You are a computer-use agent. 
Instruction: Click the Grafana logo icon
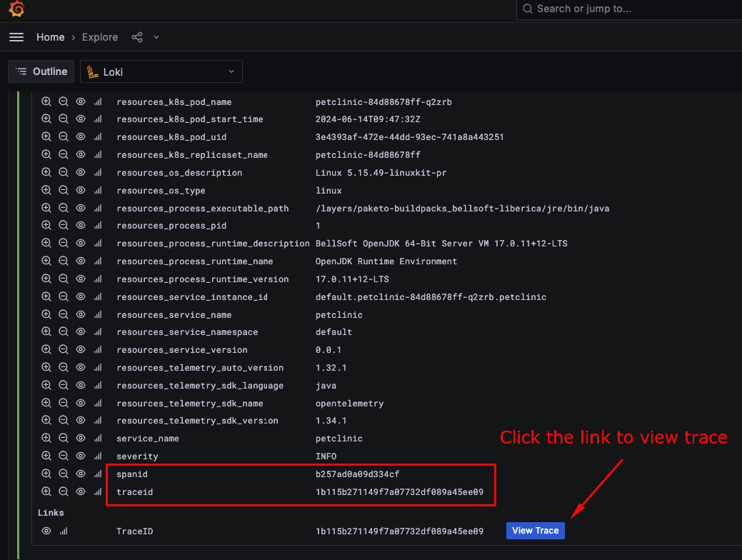click(x=16, y=9)
